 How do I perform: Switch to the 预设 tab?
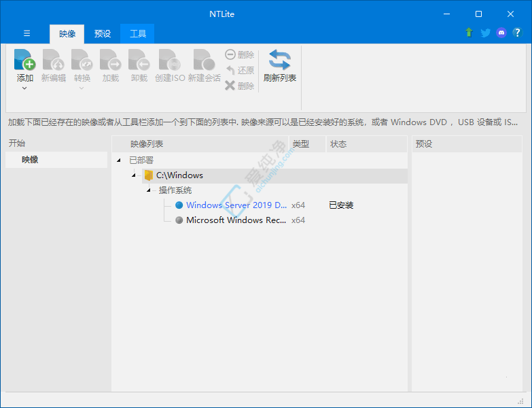coord(103,33)
